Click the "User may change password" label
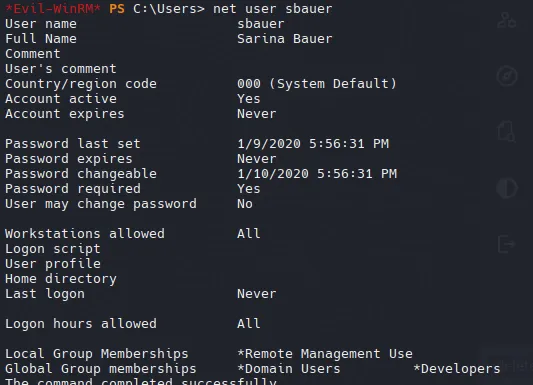Image resolution: width=533 pixels, height=385 pixels. coord(101,204)
